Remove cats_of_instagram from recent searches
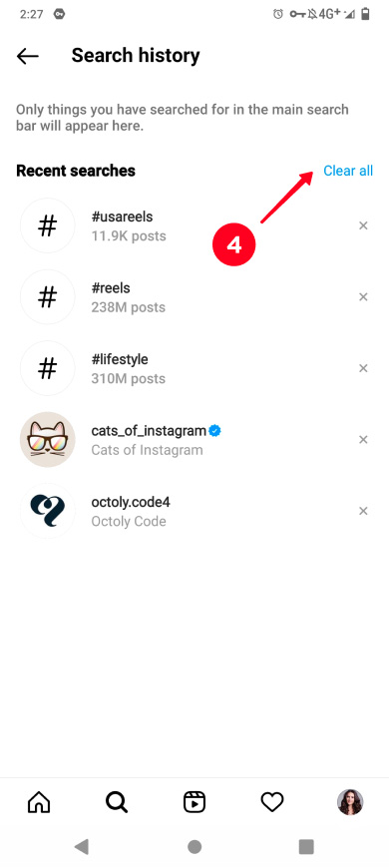The width and height of the screenshot is (389, 868). point(363,440)
